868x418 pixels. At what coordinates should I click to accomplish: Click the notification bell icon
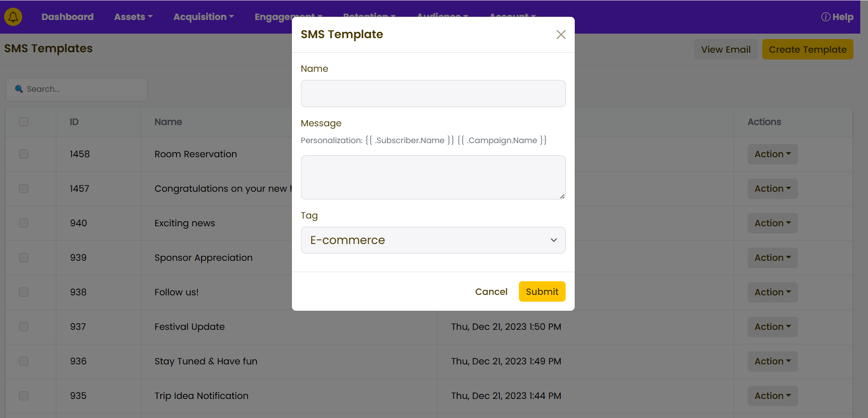(x=13, y=17)
